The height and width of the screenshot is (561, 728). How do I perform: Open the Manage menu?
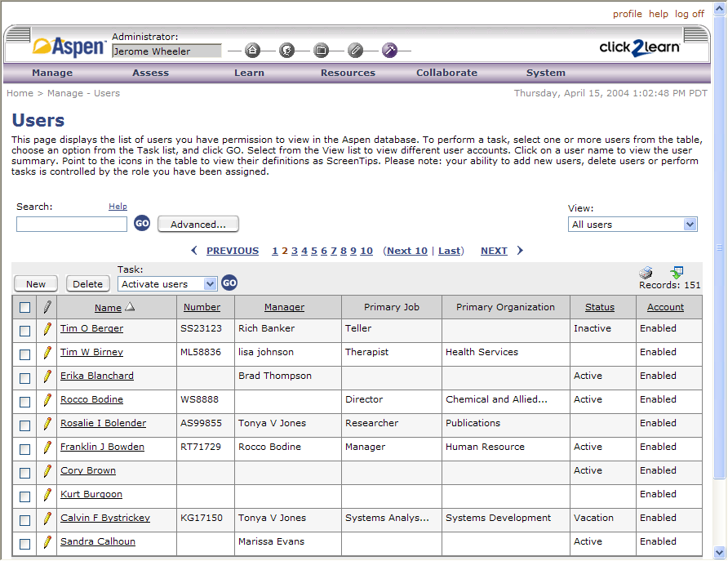tap(52, 73)
